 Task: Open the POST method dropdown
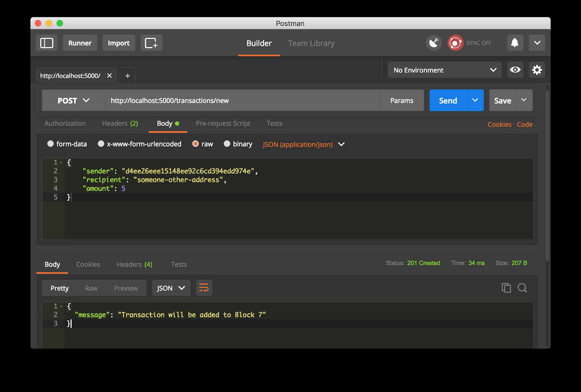pyautogui.click(x=73, y=100)
